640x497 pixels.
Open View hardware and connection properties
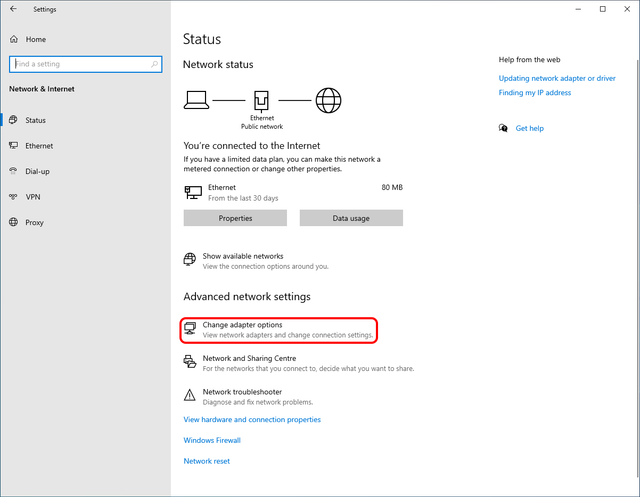(252, 420)
